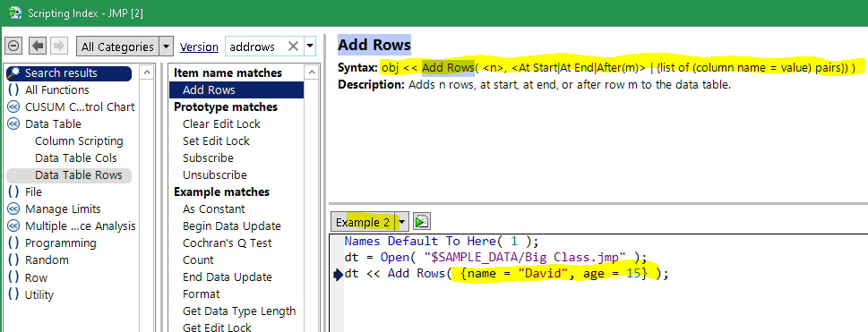The width and height of the screenshot is (868, 332).
Task: Select Clear Edit Lock item
Action: [221, 124]
